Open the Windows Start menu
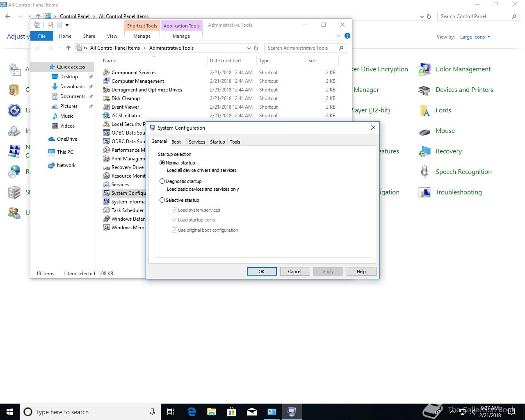The height and width of the screenshot is (420, 525). pyautogui.click(x=10, y=412)
